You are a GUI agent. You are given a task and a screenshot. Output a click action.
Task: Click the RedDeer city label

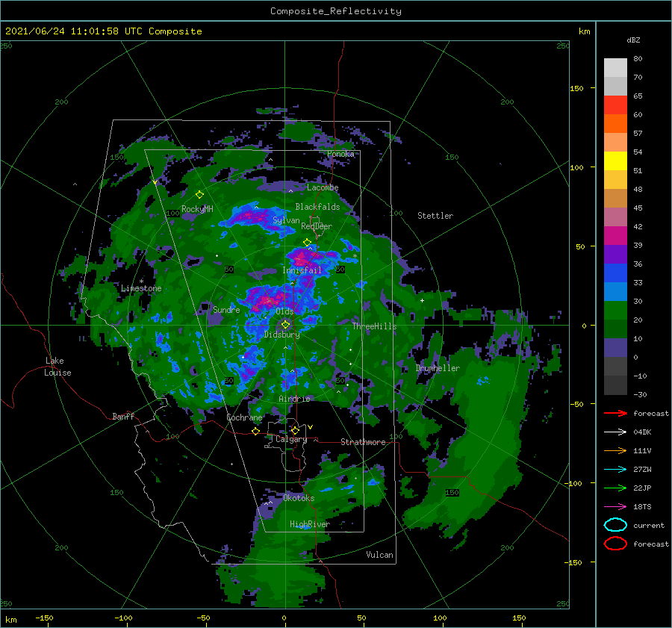click(x=317, y=226)
